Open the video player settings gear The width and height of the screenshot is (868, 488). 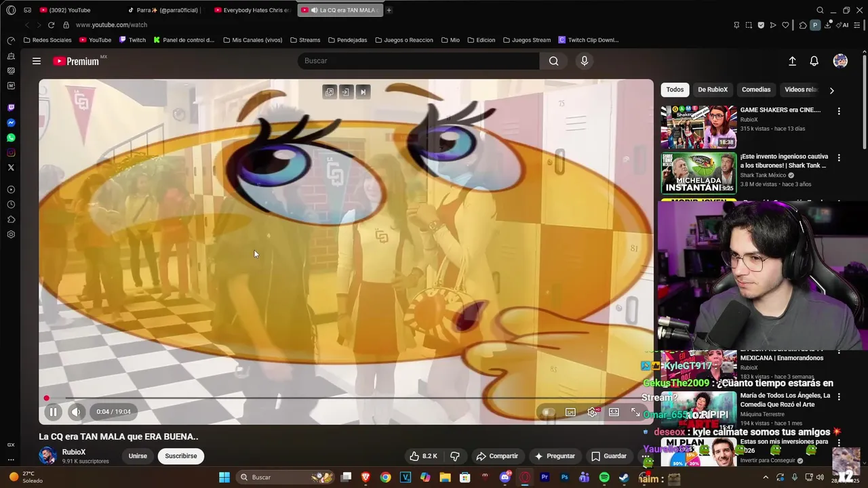(592, 412)
